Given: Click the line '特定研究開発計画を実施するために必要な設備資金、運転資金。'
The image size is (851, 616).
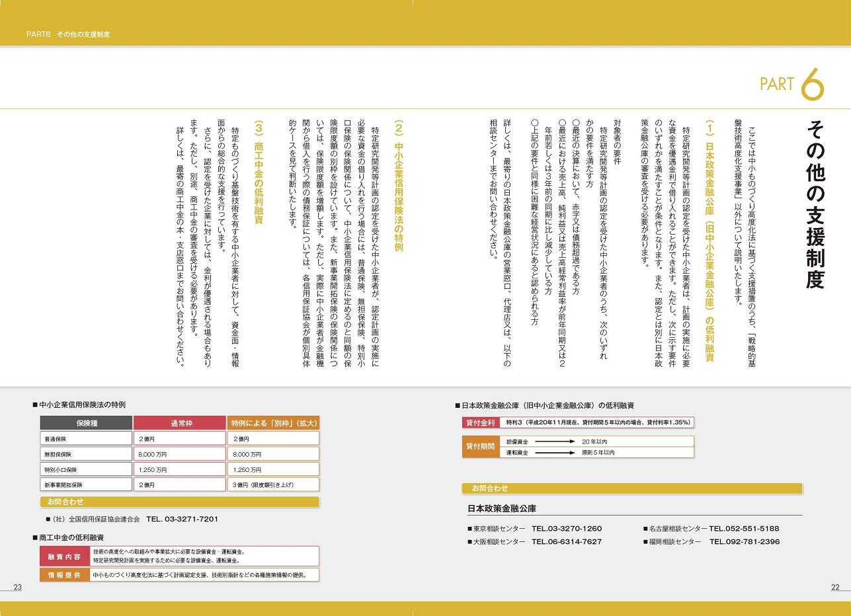Looking at the screenshot, I should click(x=166, y=560).
